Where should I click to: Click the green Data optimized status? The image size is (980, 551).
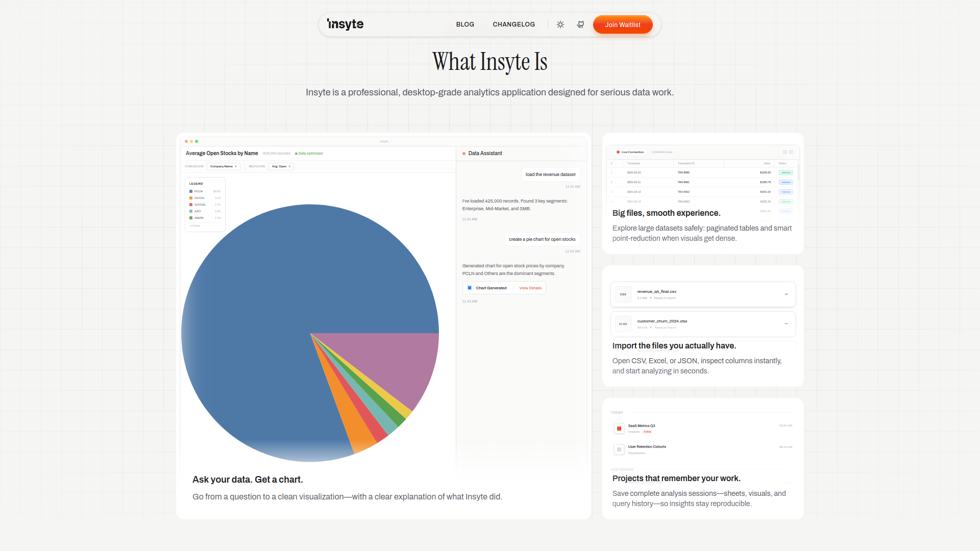pyautogui.click(x=309, y=153)
